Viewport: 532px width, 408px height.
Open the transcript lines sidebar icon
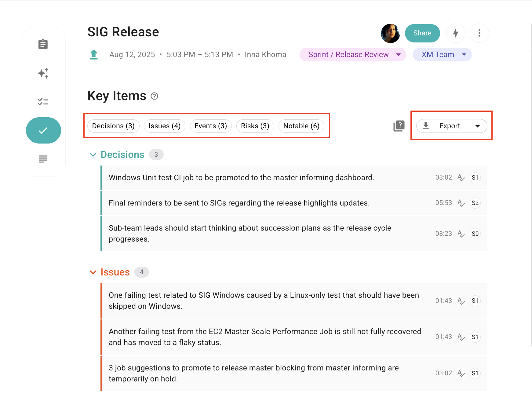[43, 159]
